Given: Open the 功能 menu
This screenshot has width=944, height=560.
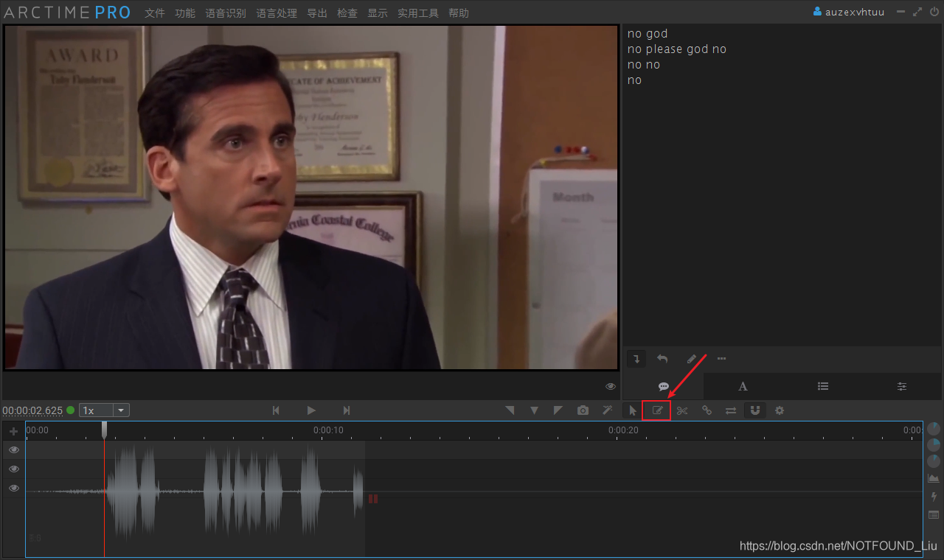Looking at the screenshot, I should coord(185,13).
